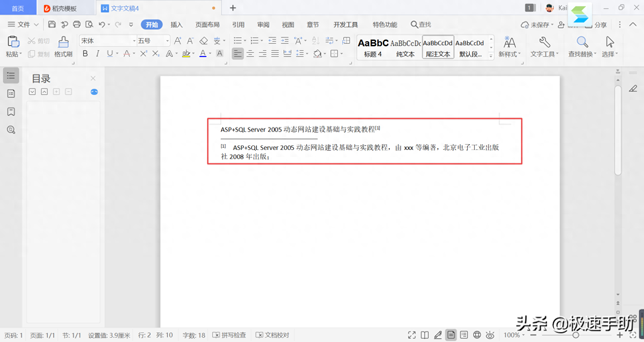Clear formatting with eraser icon

point(204,41)
